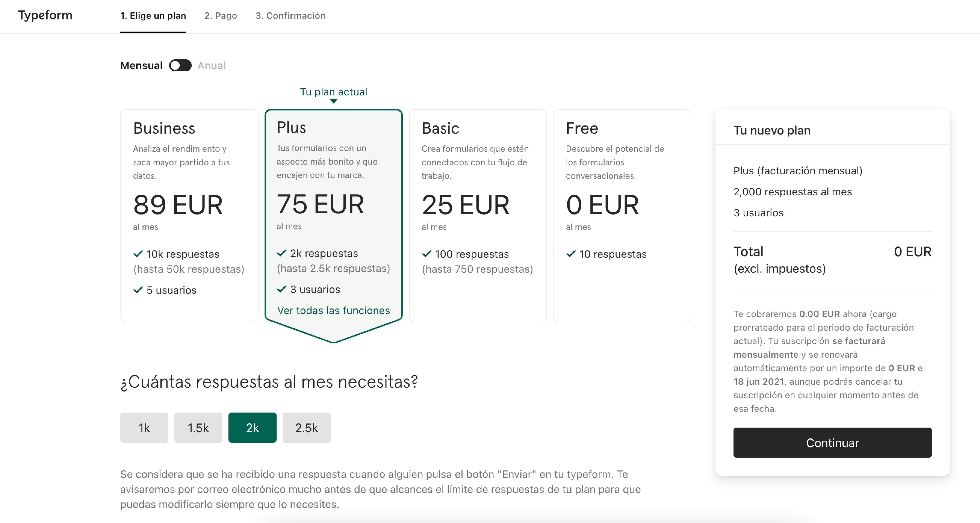Click the Anual billing label

point(212,65)
